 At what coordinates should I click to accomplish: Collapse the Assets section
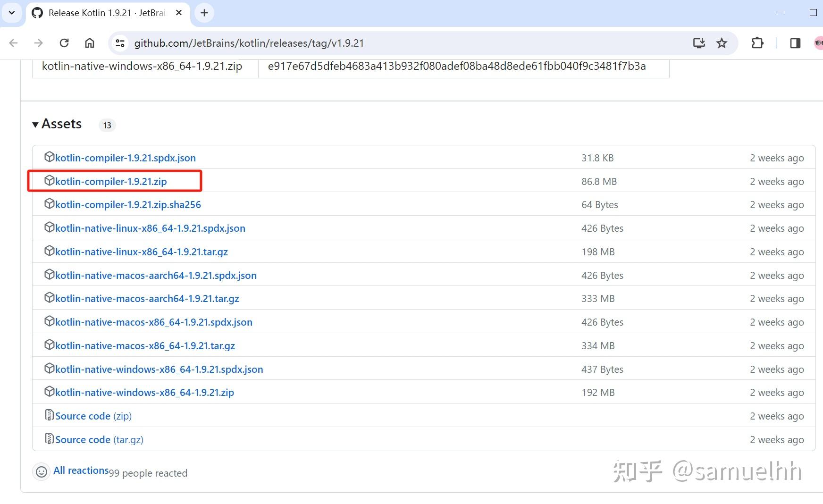point(35,124)
